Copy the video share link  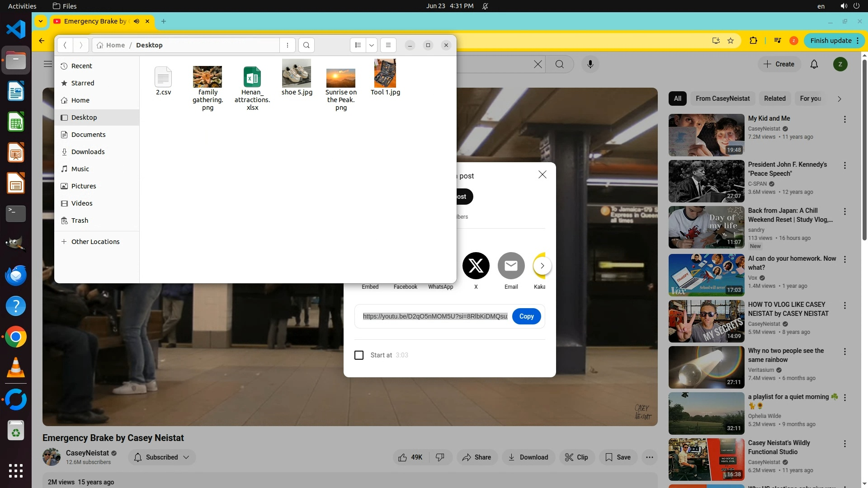[526, 316]
